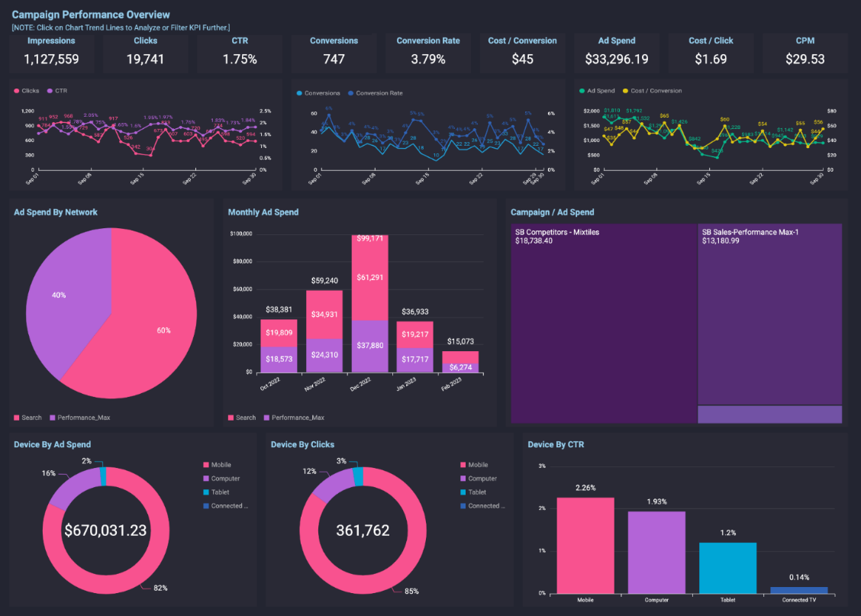This screenshot has height=616, width=861.
Task: Click the Campaign Performance Overview title
Action: tap(92, 14)
